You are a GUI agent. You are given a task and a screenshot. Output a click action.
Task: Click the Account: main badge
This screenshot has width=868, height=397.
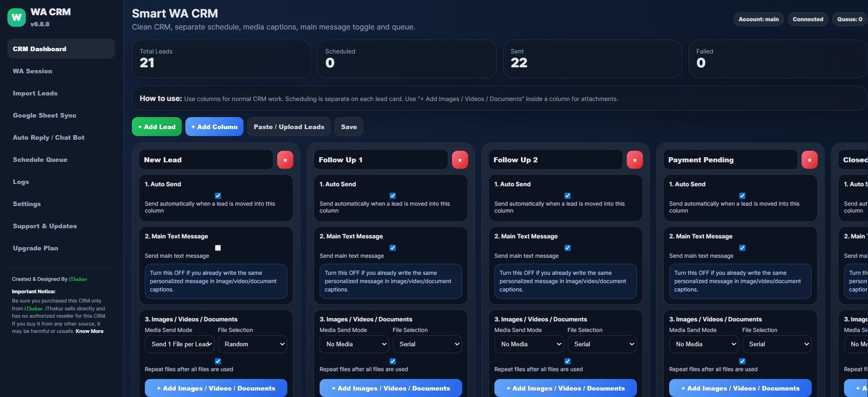click(x=759, y=19)
